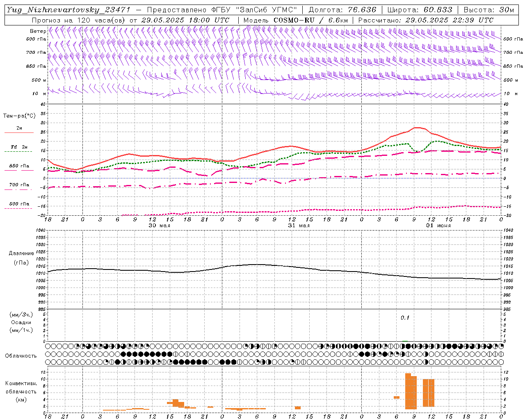This screenshot has height=420, width=525.
Task: Select the text ФГБУ "ЗапСиб УГМС" in header
Action: 255,10
